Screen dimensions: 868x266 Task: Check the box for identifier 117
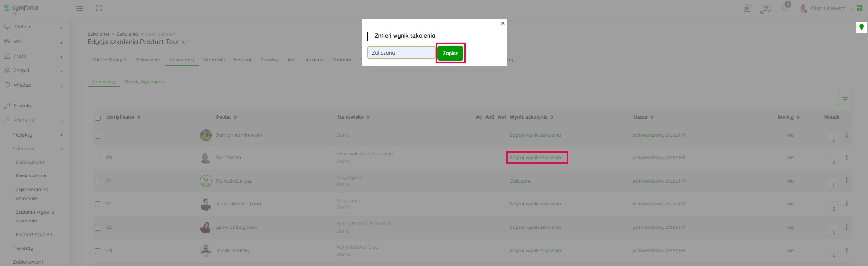pyautogui.click(x=97, y=181)
